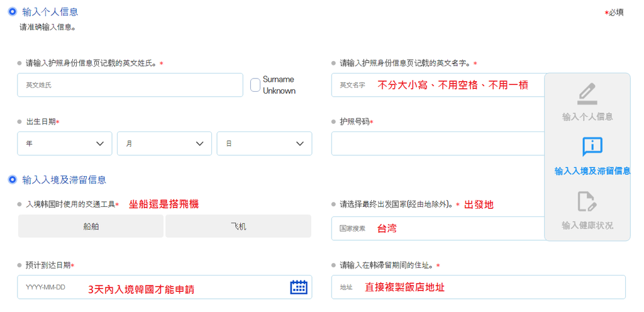The height and width of the screenshot is (312, 644).
Task: Expand the birth day (日) dropdown
Action: (x=264, y=143)
